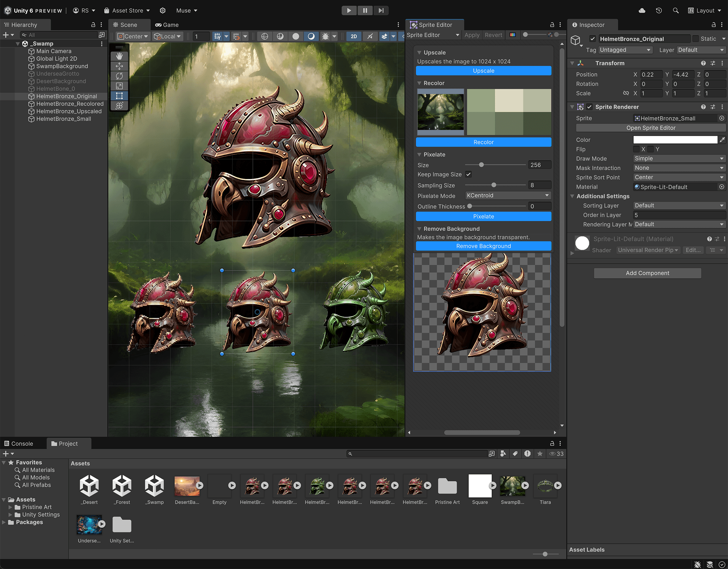The width and height of the screenshot is (728, 569).
Task: Click the Remove Background button
Action: pyautogui.click(x=483, y=246)
